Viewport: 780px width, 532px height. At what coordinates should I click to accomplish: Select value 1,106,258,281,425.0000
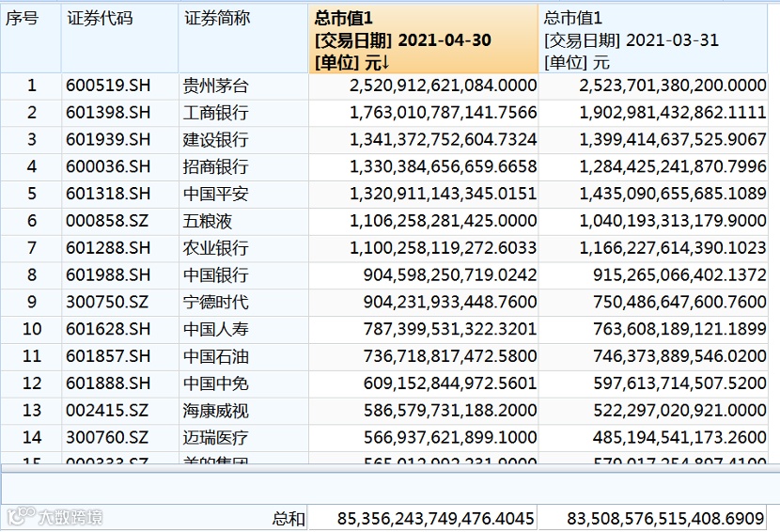443,221
